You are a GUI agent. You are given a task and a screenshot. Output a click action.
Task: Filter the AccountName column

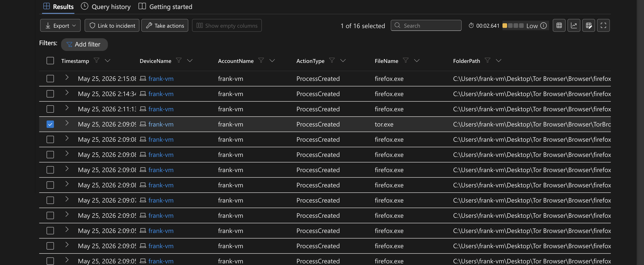point(261,60)
